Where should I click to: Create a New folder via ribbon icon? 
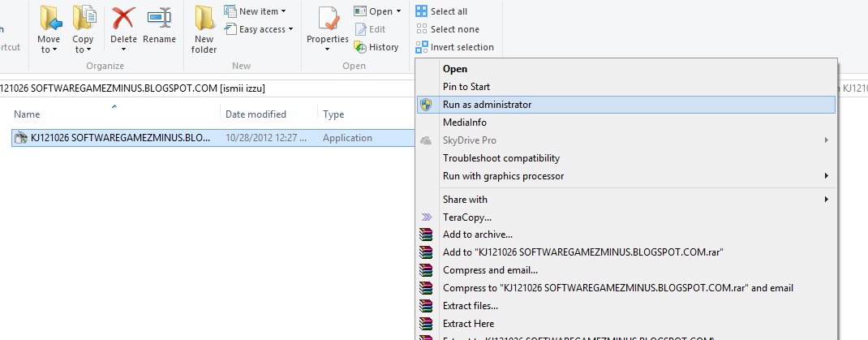pyautogui.click(x=204, y=19)
